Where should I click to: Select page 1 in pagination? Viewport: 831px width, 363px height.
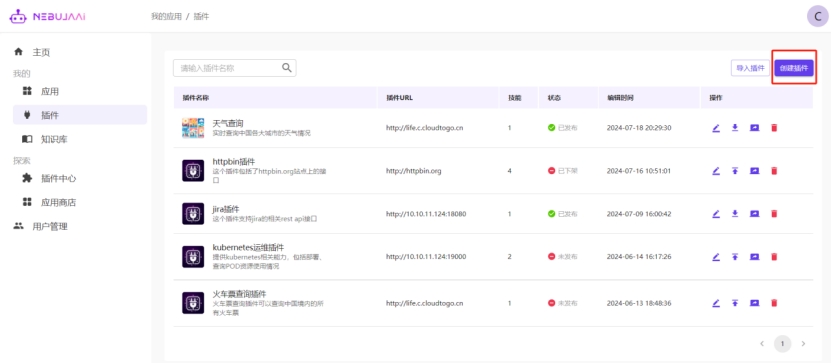coord(782,343)
